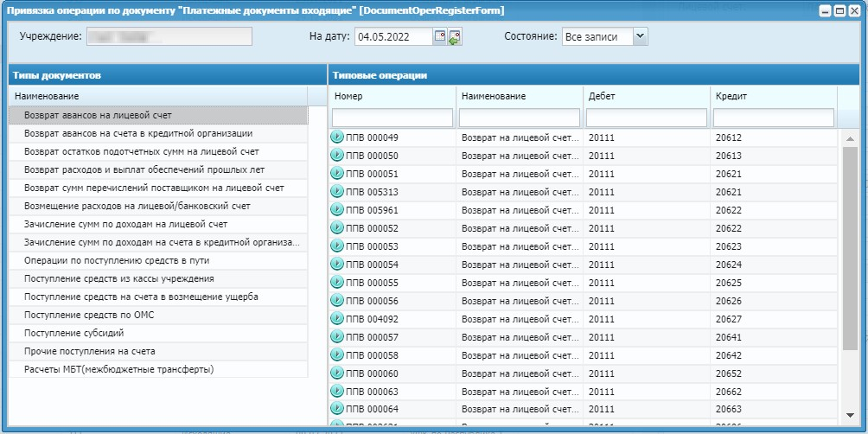Viewport: 868px width, 434px height.
Task: Click the play icon of row ППВ 005313
Action: click(337, 192)
